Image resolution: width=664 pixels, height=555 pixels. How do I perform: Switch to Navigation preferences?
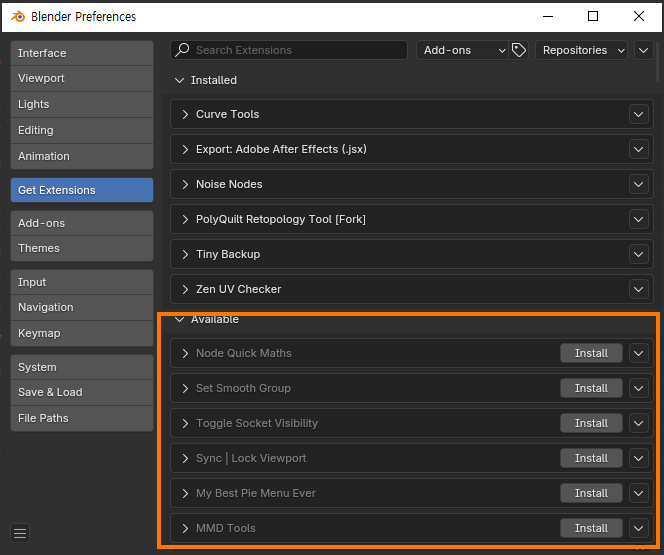pyautogui.click(x=82, y=307)
